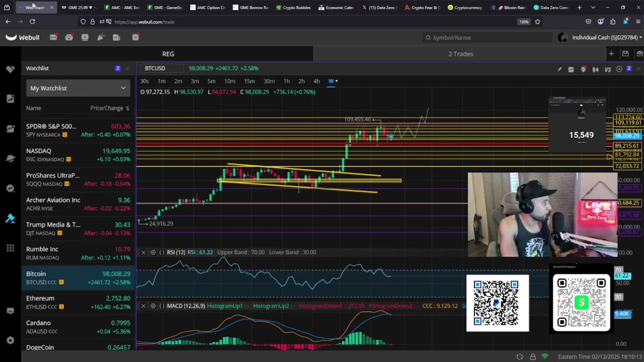Screen dimensions: 644x362
Task: Switch to the 2 Trades tab
Action: [461, 54]
